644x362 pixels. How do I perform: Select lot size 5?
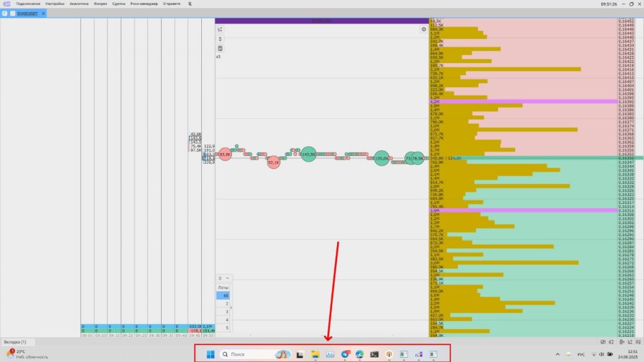(223, 328)
